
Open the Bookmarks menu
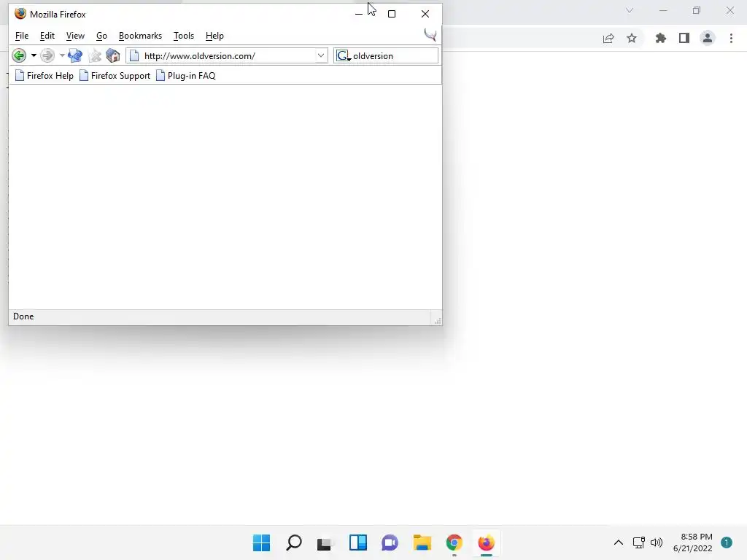coord(140,36)
